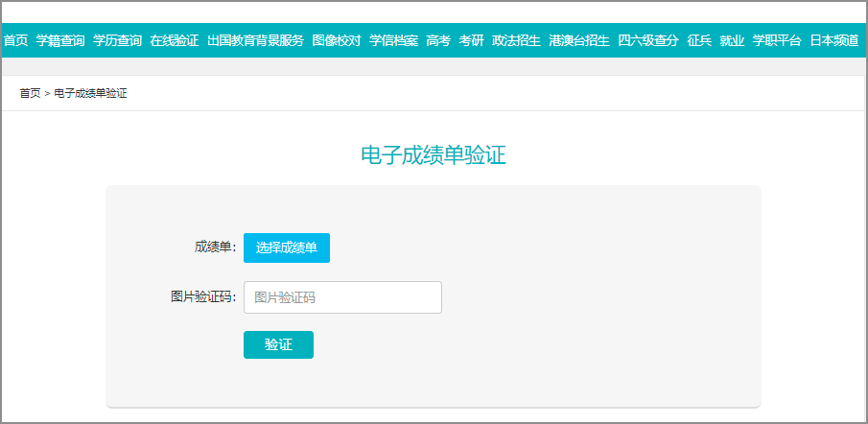Viewport: 868px width, 424px height.
Task: Open 学信档案 from the nav bar
Action: [x=393, y=40]
